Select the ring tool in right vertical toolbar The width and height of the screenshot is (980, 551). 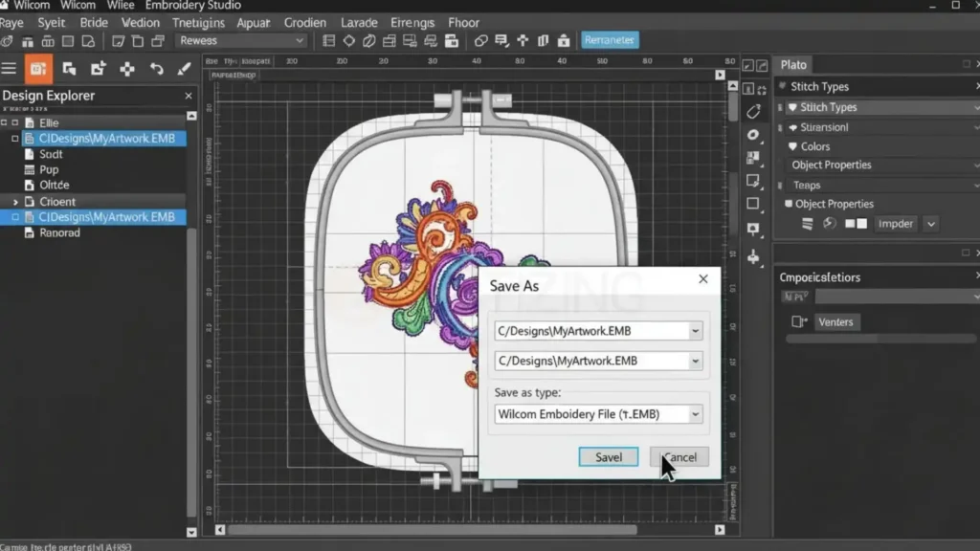[x=753, y=135]
